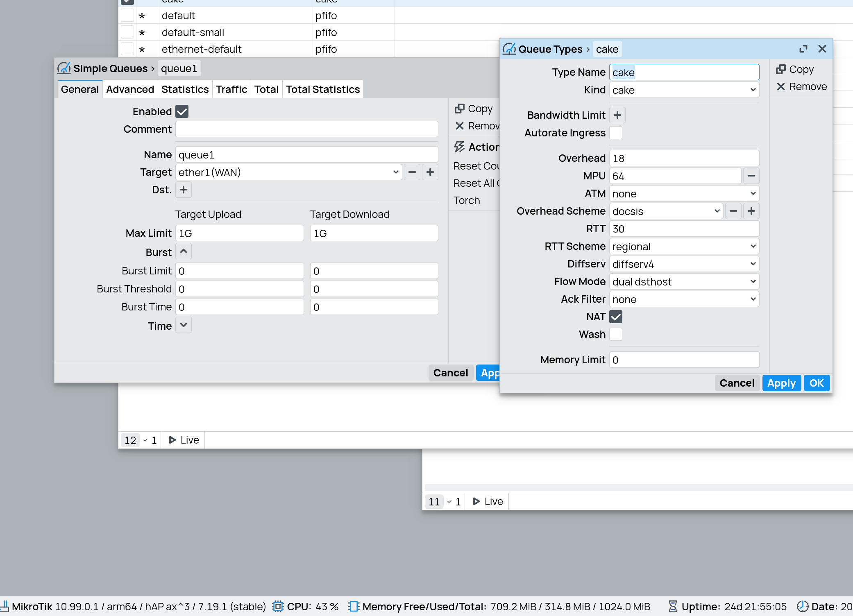Switch to the General tab
The height and width of the screenshot is (616, 853).
[80, 89]
